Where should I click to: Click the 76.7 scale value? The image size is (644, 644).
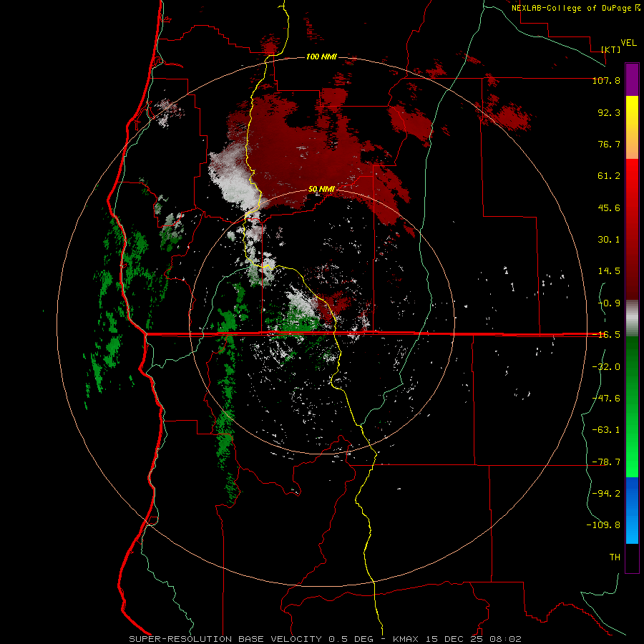point(609,144)
